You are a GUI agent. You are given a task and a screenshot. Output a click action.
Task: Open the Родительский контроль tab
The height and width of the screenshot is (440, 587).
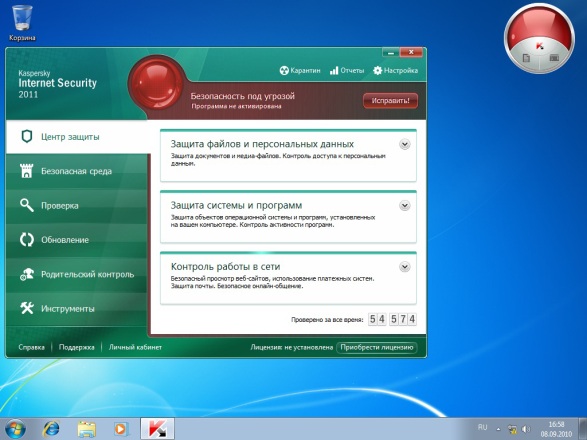click(77, 274)
